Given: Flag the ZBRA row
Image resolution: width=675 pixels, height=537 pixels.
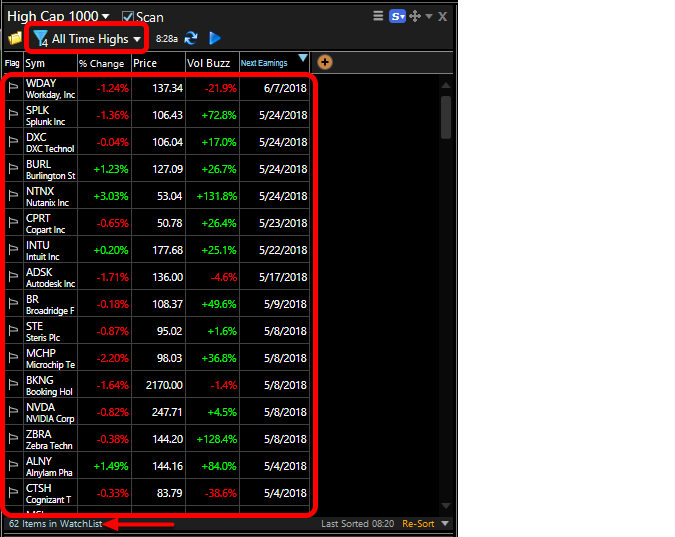Looking at the screenshot, I should coord(13,439).
